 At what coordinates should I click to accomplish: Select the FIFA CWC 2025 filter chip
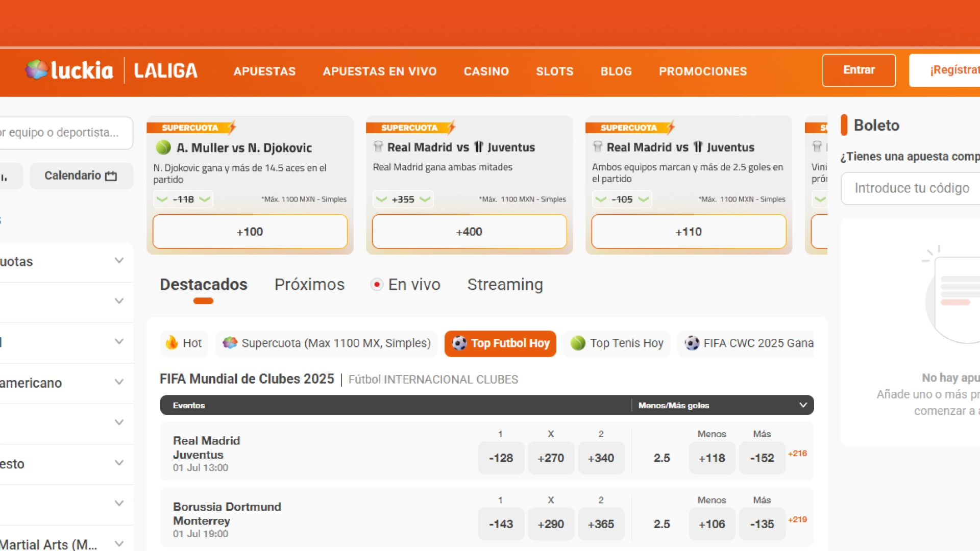[746, 343]
